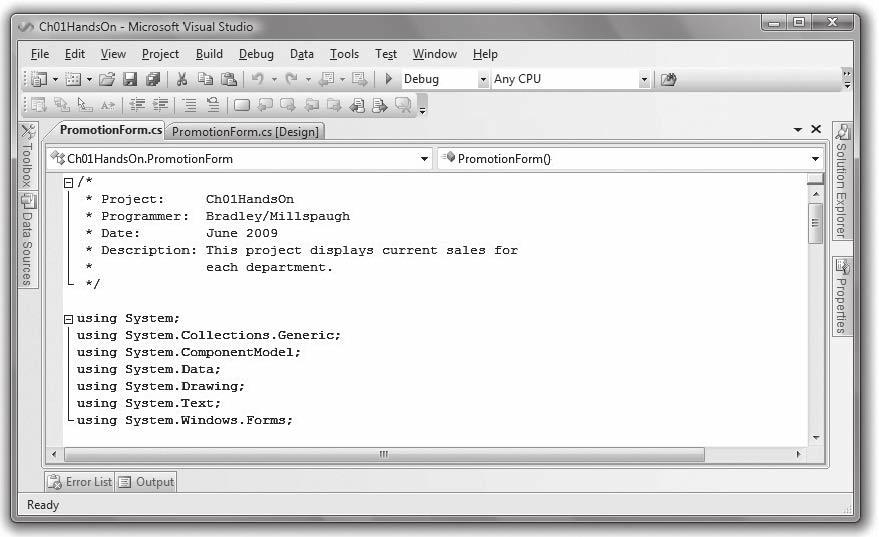Viewport: 879px width, 537px height.
Task: Uncomment the selected lines icon
Action: [213, 105]
